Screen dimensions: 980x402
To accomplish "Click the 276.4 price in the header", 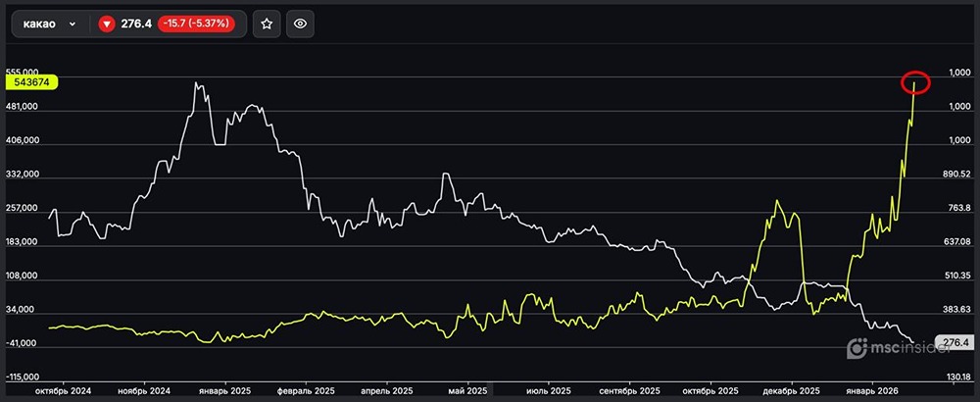I will pos(136,25).
